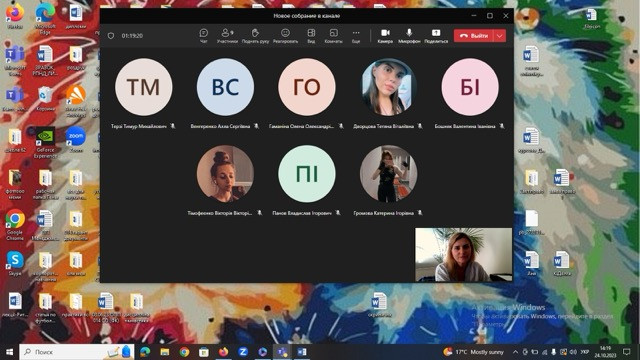
Task: Open the Chat panel in Teams
Action: point(203,36)
